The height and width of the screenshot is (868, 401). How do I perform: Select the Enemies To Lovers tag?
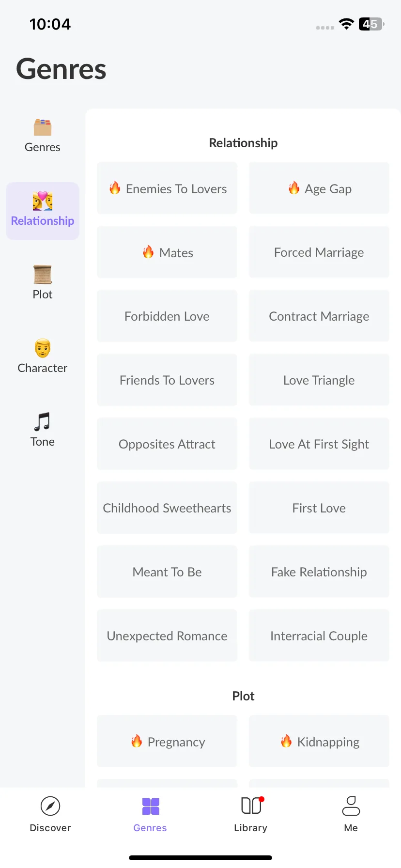click(167, 188)
